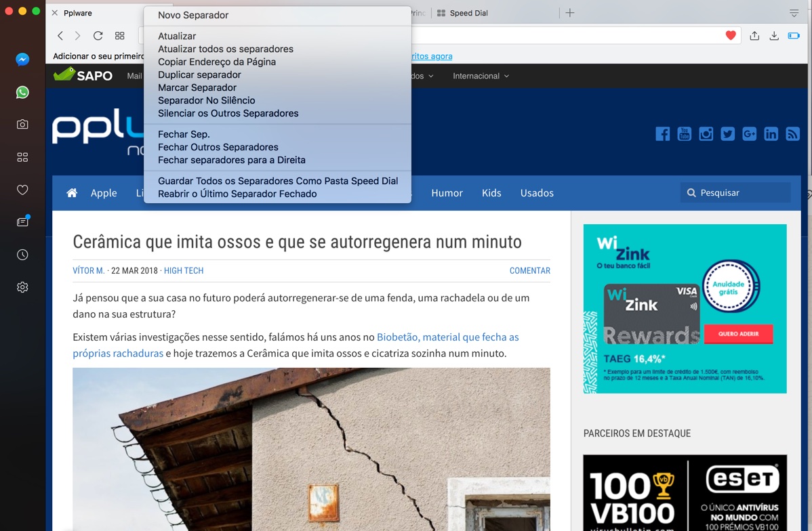Mute this tab via Separador No Silêncio
The height and width of the screenshot is (531, 812).
pyautogui.click(x=207, y=100)
